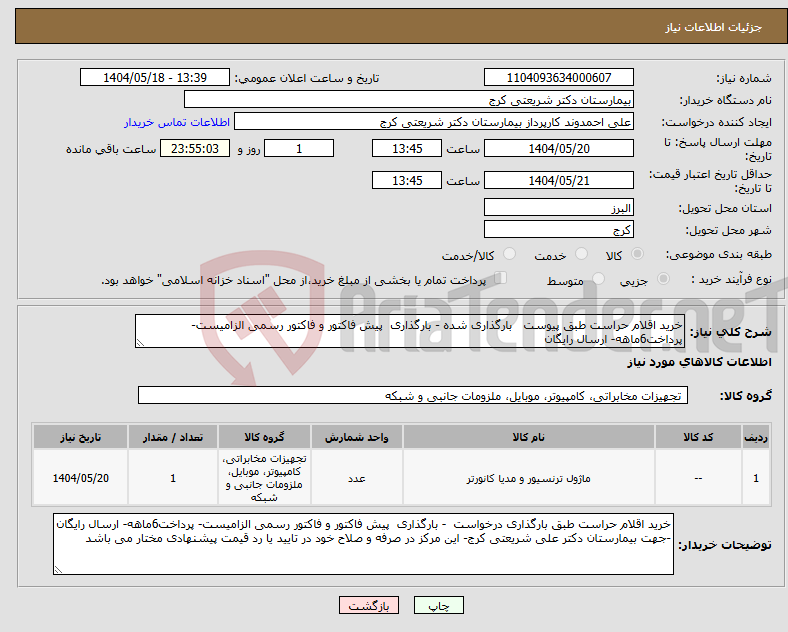Click the price validity date 1404/05/21 field
The width and height of the screenshot is (788, 632).
(x=558, y=180)
